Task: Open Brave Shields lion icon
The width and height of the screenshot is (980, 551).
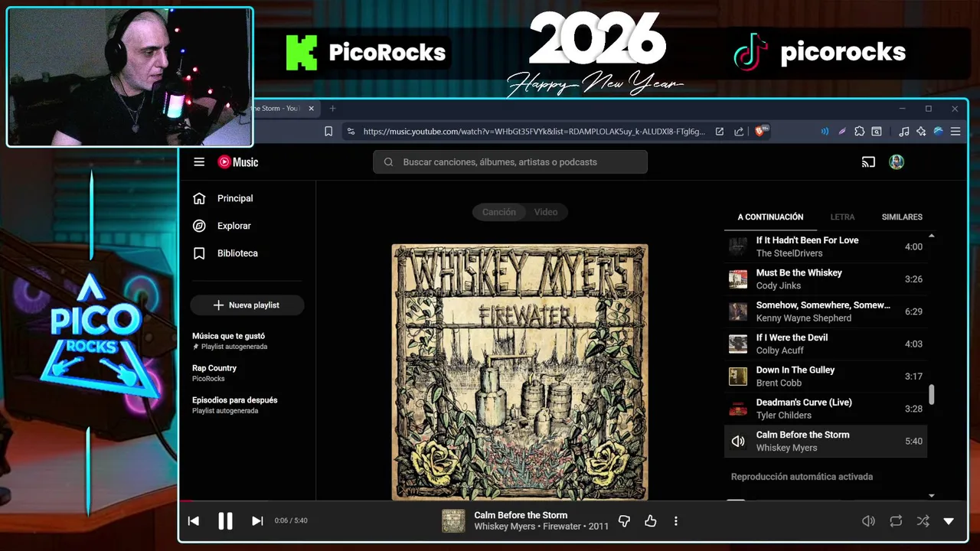Action: coord(761,132)
